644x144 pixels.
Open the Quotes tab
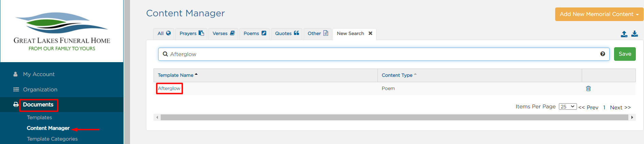287,34
